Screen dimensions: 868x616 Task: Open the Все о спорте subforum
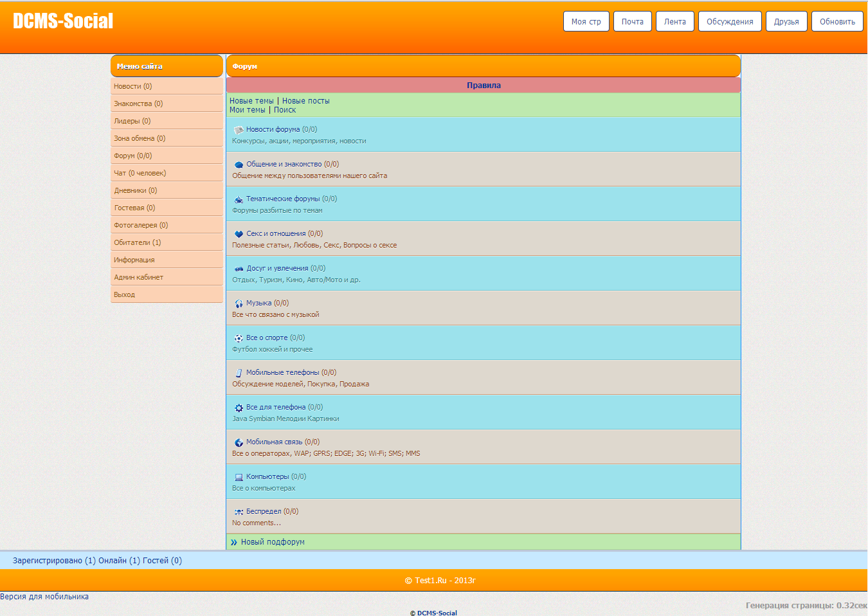[267, 338]
